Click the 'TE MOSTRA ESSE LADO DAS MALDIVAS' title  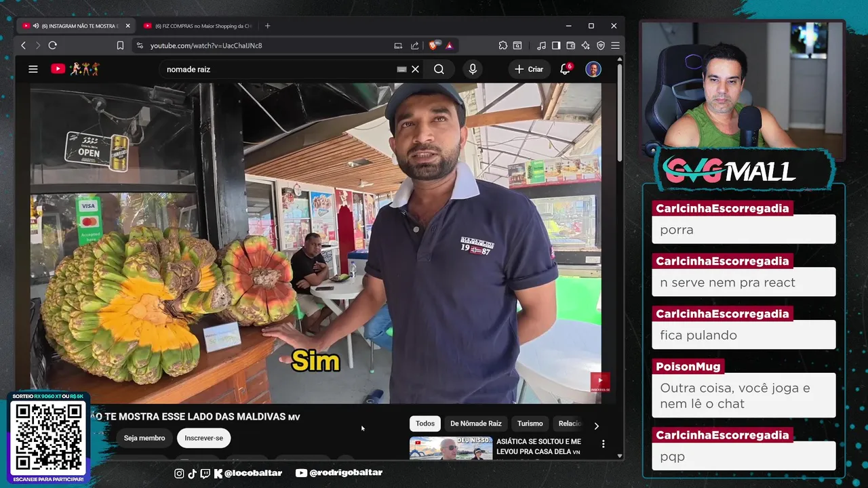(195, 417)
